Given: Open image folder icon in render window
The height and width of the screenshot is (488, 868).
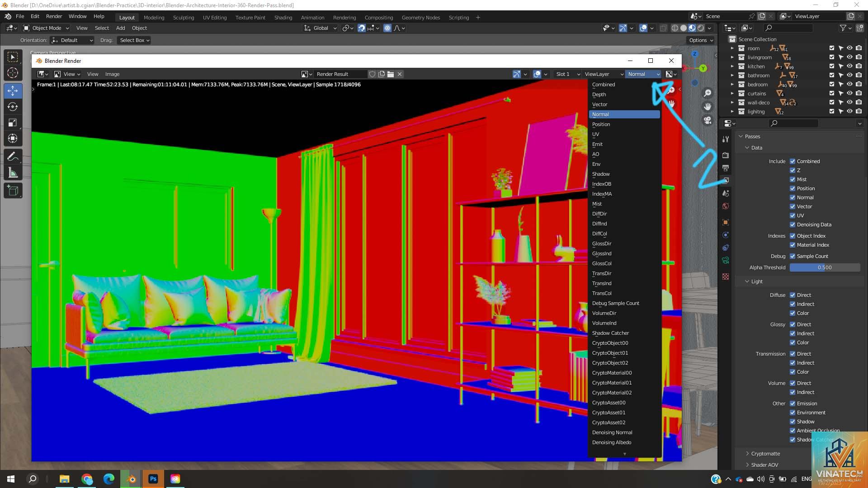Looking at the screenshot, I should coord(391,74).
